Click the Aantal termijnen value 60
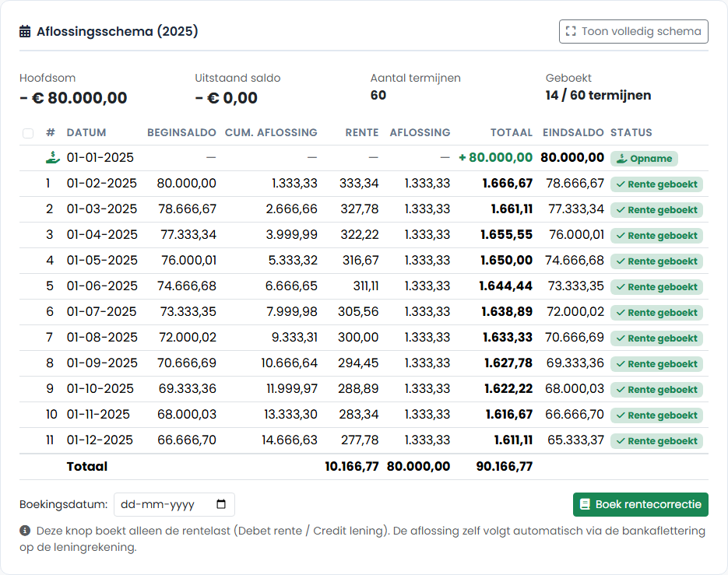 [378, 95]
